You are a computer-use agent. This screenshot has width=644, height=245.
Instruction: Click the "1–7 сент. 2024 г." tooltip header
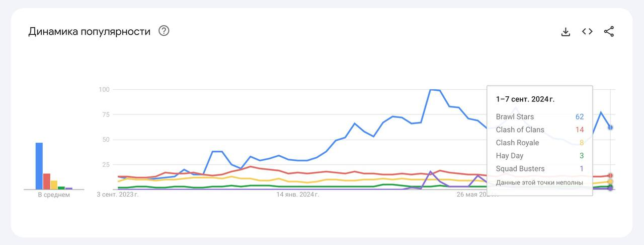click(525, 99)
